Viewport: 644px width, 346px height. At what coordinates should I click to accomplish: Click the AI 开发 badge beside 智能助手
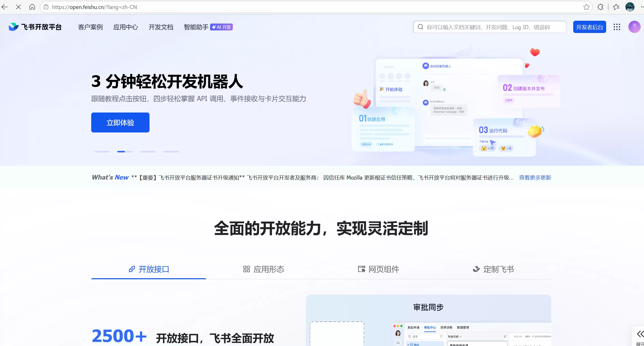coord(221,27)
